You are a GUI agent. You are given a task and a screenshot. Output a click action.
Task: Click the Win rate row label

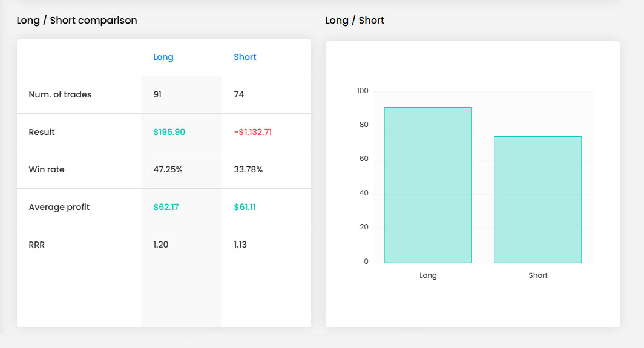[x=47, y=169]
